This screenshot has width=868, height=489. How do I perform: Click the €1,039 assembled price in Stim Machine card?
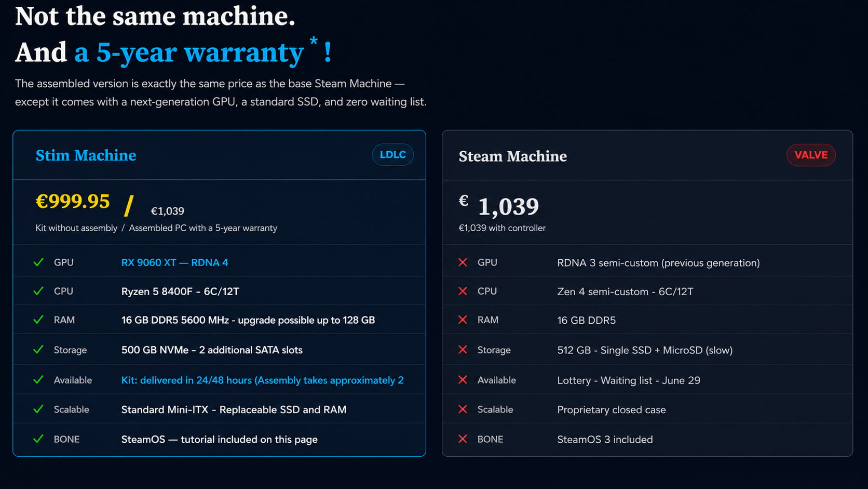[167, 211]
